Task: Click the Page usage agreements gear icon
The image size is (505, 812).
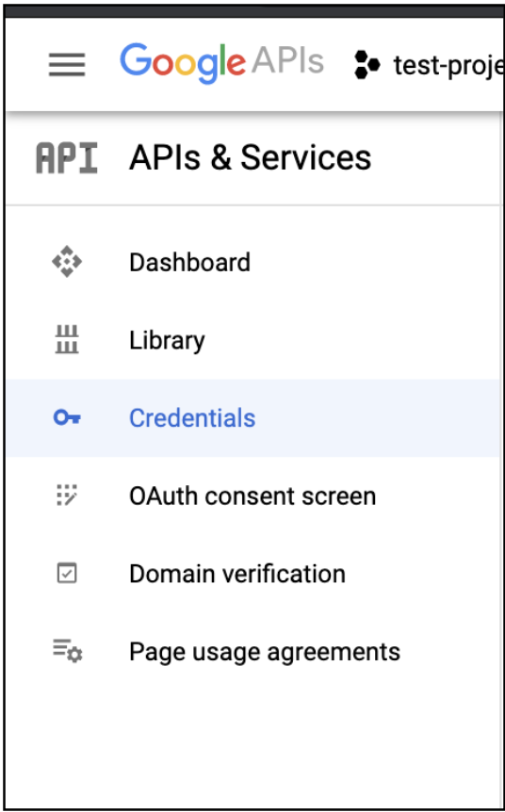Action: 67,652
